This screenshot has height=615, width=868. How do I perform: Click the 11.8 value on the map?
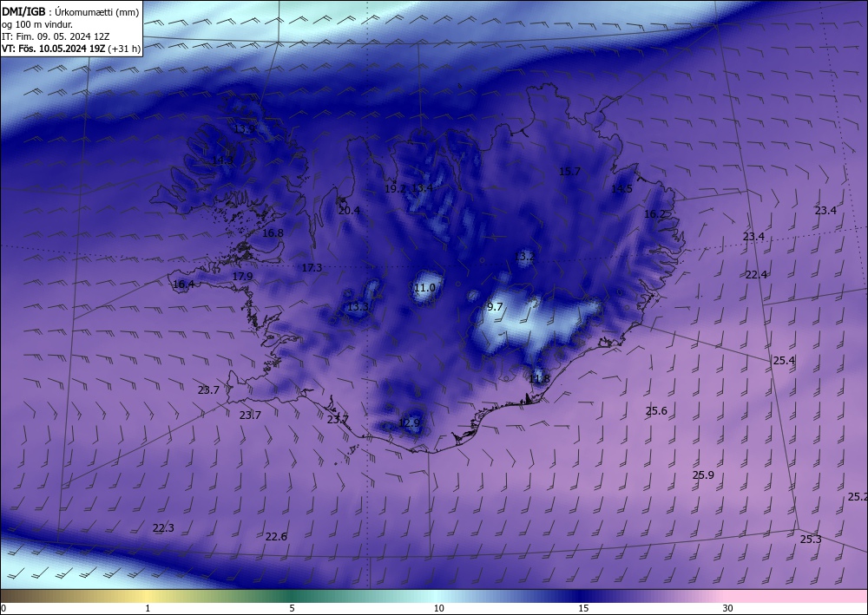(539, 379)
